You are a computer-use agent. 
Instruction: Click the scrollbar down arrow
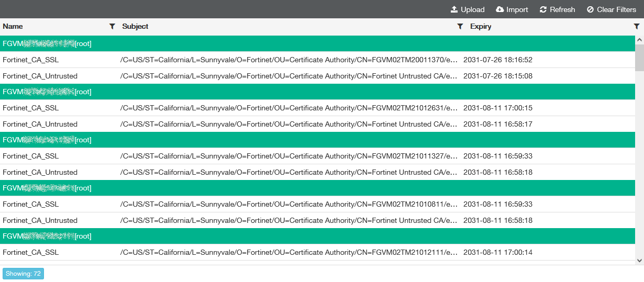pos(639,260)
